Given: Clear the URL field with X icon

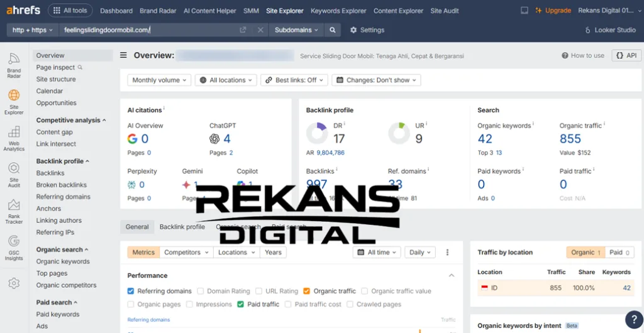Looking at the screenshot, I should pyautogui.click(x=260, y=30).
